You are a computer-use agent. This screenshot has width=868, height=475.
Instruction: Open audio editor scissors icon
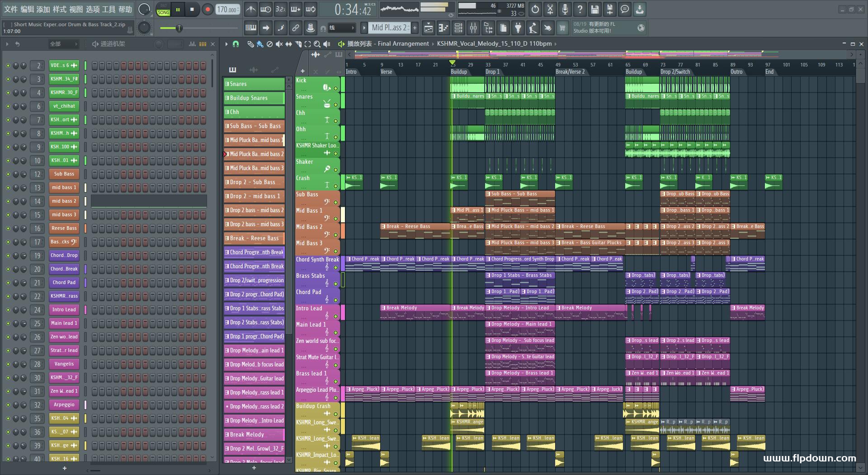point(550,9)
